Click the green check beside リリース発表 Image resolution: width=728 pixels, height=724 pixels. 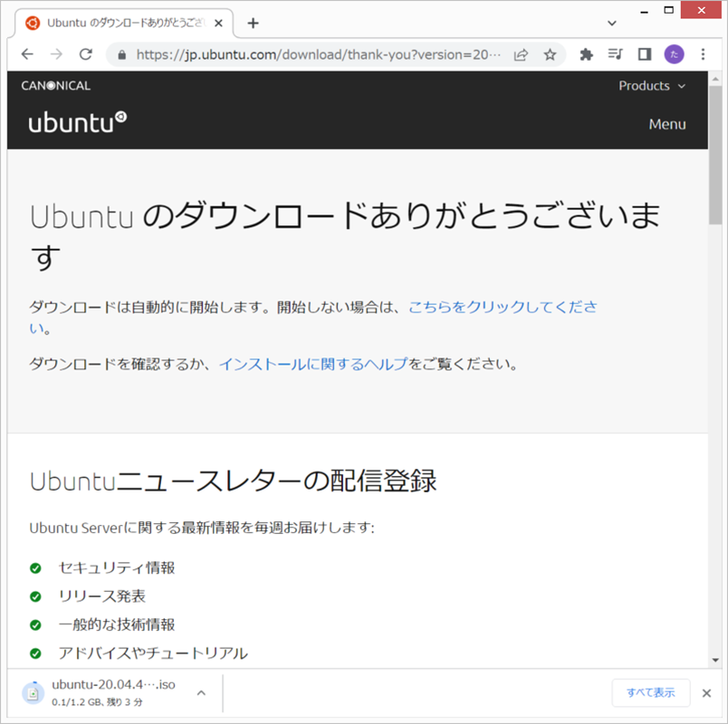pyautogui.click(x=35, y=596)
